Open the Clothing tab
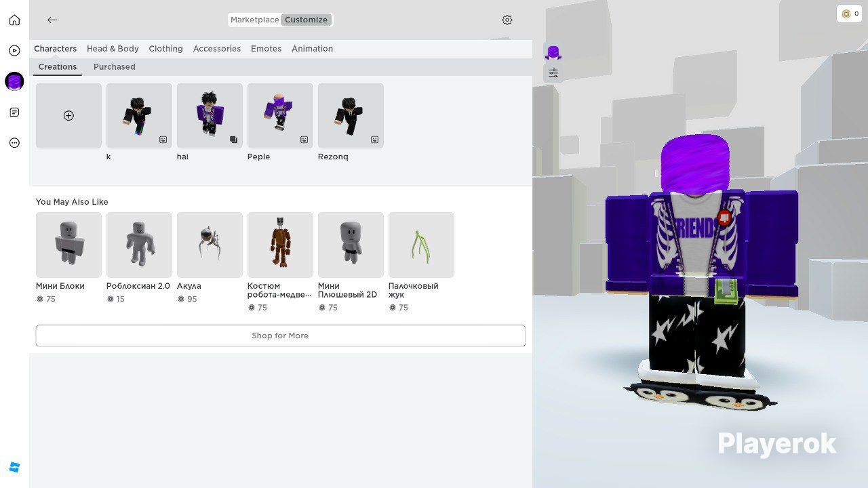Image resolution: width=868 pixels, height=488 pixels. [166, 49]
